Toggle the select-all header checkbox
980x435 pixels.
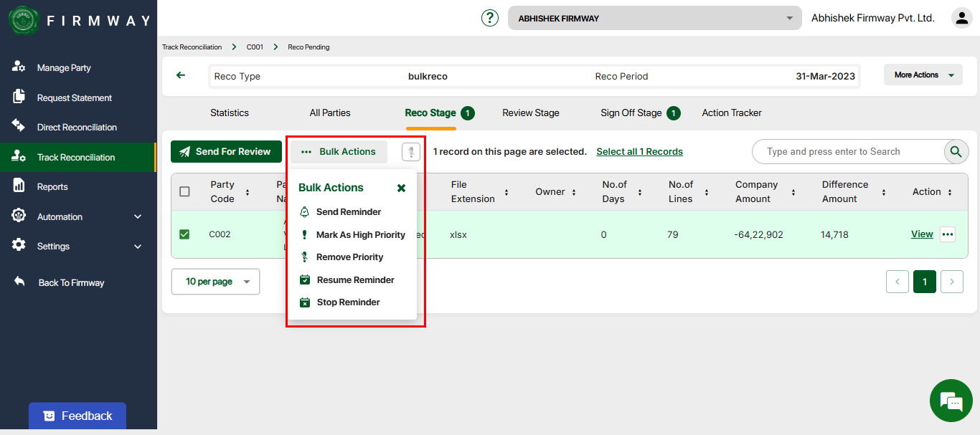184,191
